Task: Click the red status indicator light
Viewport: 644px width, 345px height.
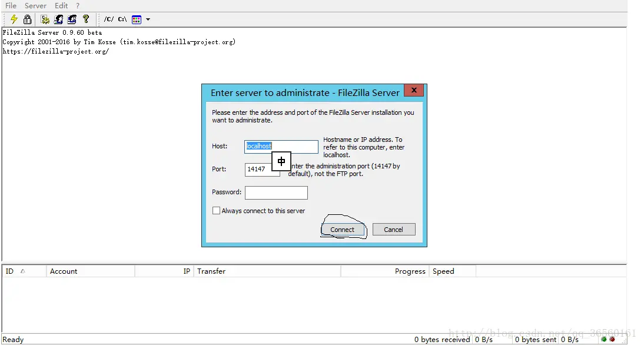Action: coord(612,340)
